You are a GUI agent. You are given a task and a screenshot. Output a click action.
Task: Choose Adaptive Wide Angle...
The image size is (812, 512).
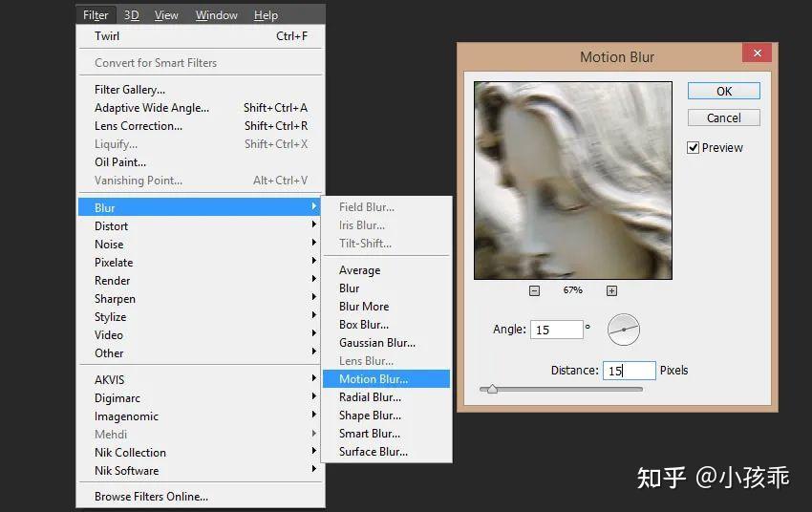(x=199, y=107)
